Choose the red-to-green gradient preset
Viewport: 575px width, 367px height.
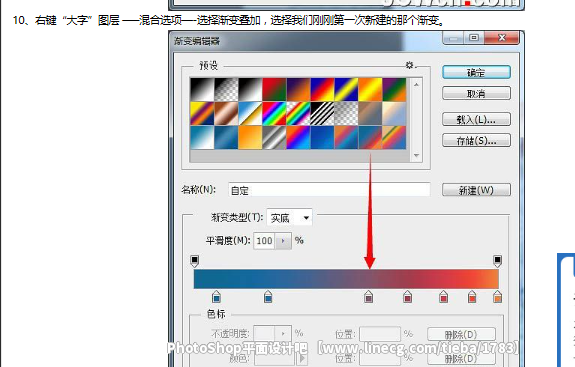274,89
